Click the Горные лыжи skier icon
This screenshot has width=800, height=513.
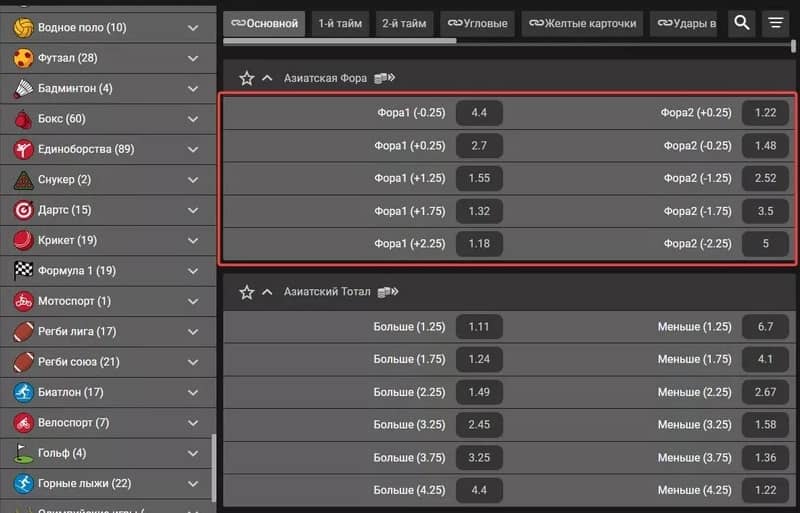click(23, 483)
